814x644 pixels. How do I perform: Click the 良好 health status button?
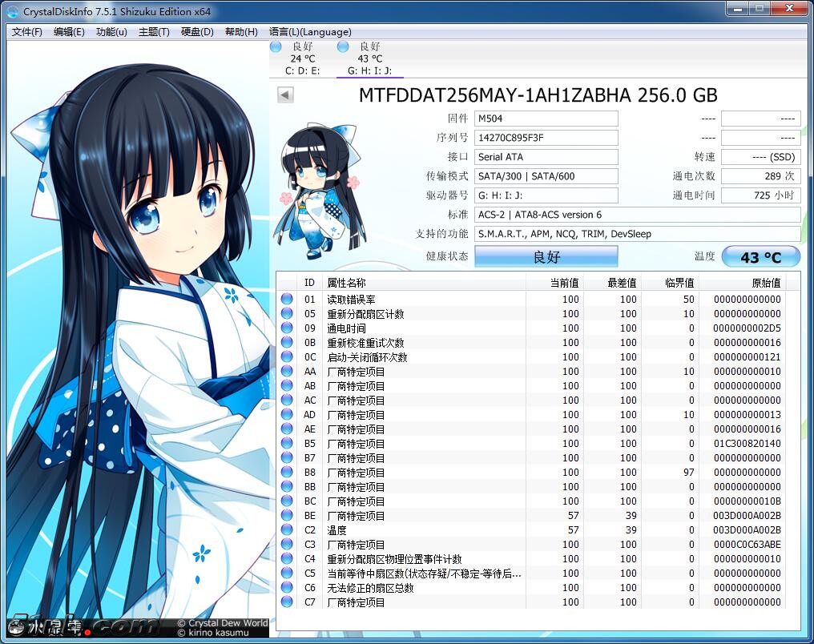coord(546,257)
